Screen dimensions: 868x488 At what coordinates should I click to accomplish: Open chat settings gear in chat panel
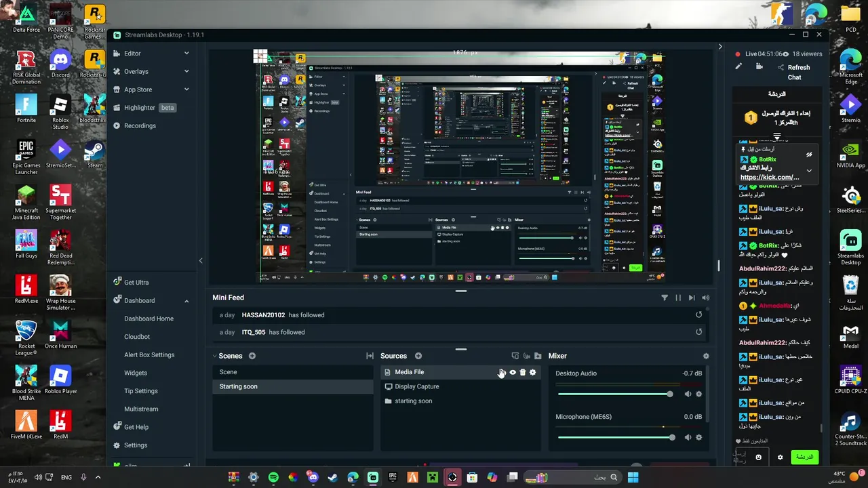(x=780, y=457)
